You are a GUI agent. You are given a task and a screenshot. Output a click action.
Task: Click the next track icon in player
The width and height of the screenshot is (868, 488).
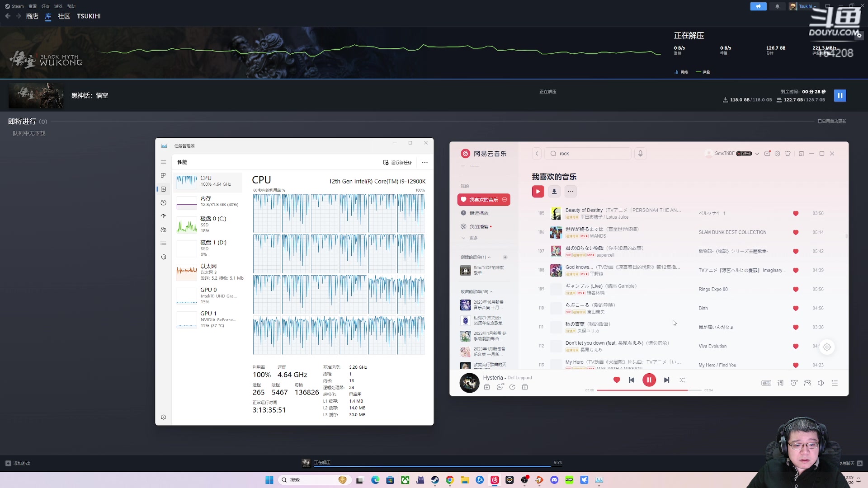point(666,380)
